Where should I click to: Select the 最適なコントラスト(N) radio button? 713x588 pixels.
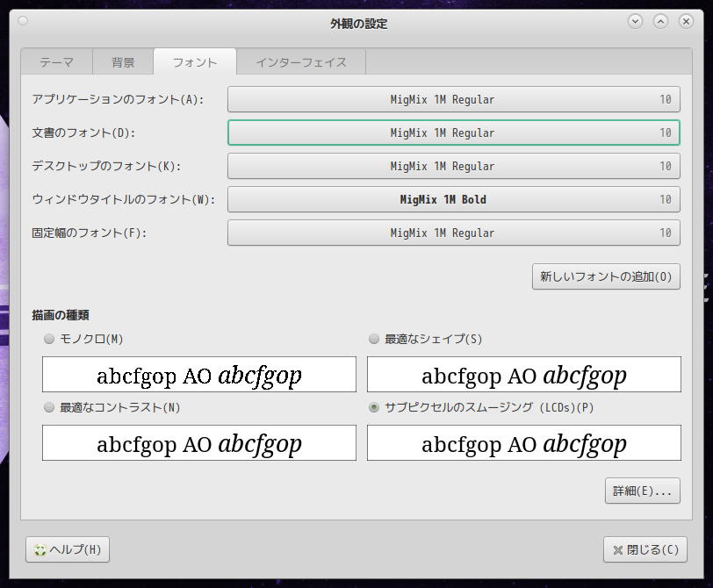pyautogui.click(x=49, y=407)
